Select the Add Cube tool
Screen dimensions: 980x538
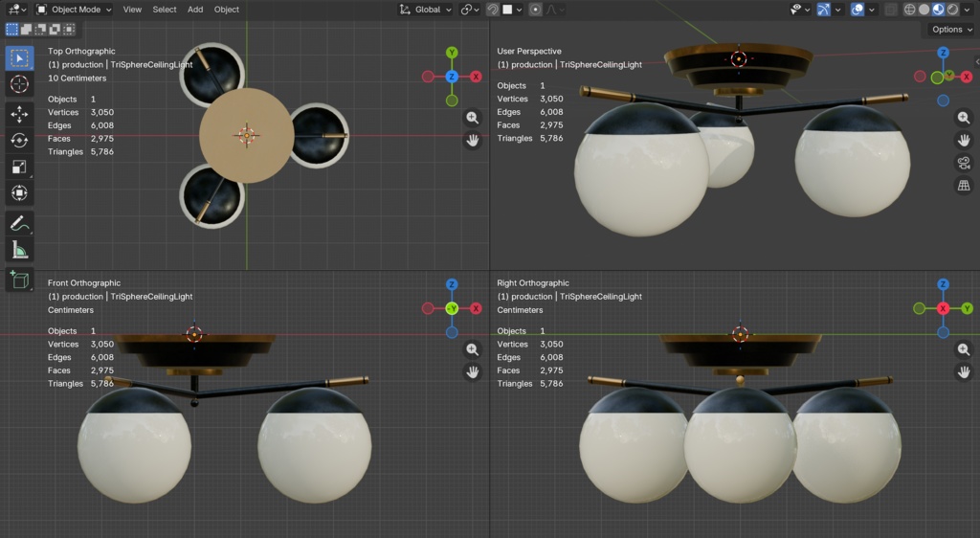click(19, 280)
